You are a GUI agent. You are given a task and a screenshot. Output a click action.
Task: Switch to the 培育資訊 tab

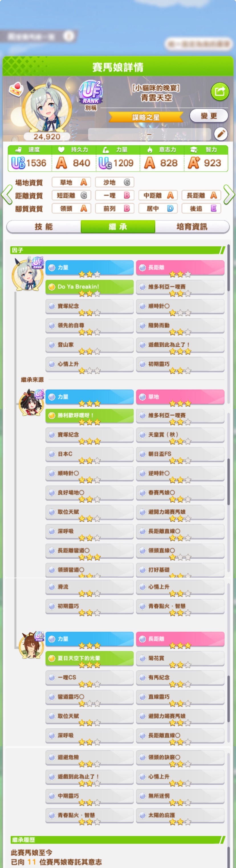pyautogui.click(x=192, y=227)
